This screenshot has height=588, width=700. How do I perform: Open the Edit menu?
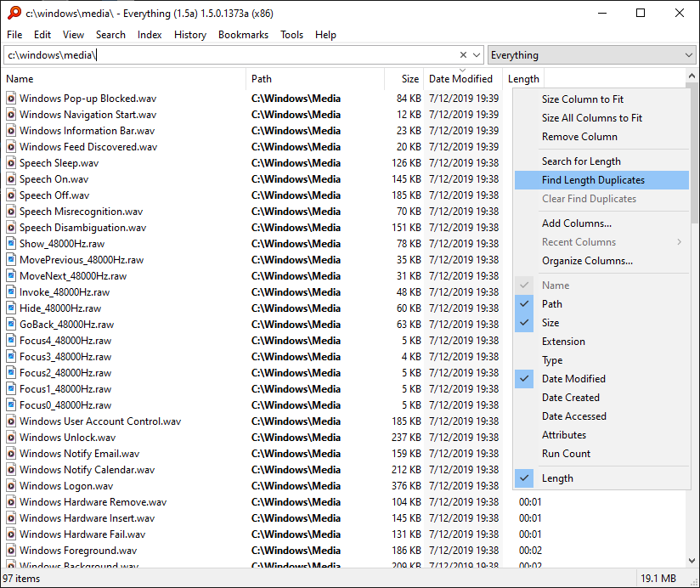click(42, 35)
